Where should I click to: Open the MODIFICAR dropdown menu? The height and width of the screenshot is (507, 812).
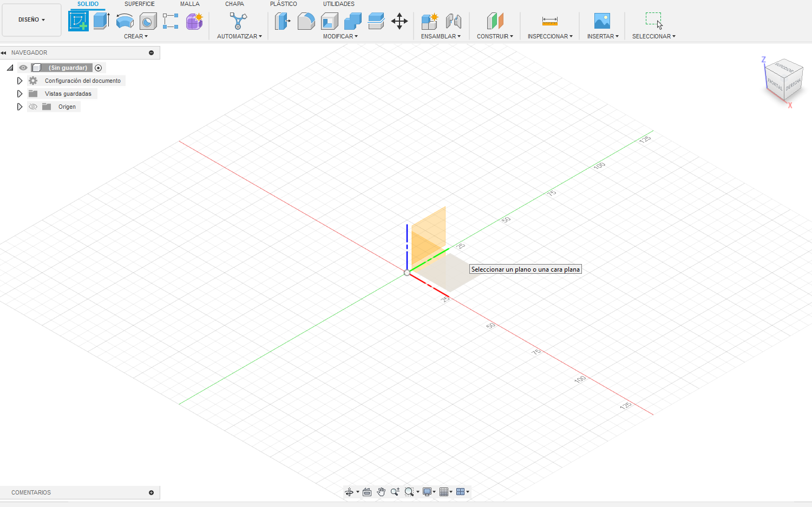[340, 36]
